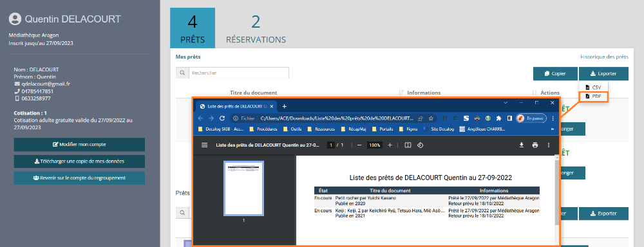Close the 'Liste des prêts de DELACOURT' tab
This screenshot has height=247, width=644.
272,106
